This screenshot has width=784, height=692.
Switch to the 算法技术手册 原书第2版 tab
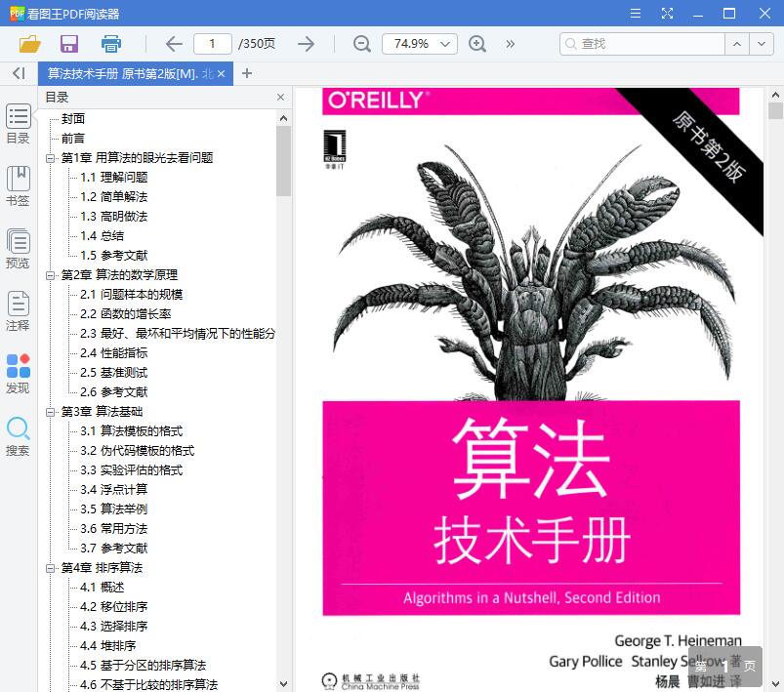pos(130,74)
